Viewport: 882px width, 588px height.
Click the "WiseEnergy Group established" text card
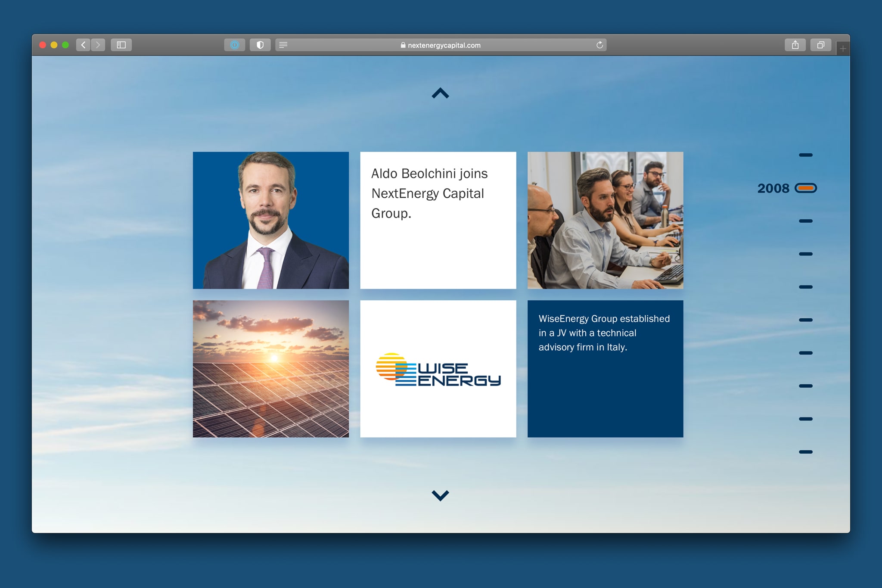coord(605,369)
